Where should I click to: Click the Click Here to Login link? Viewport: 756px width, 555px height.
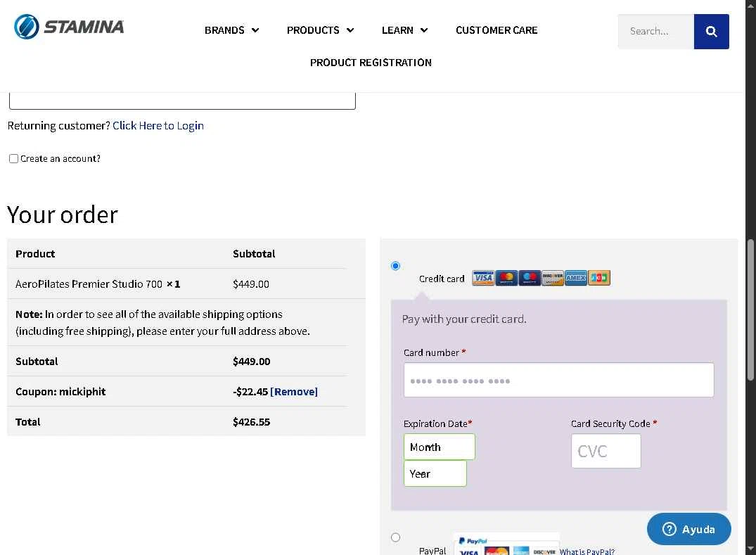point(158,126)
